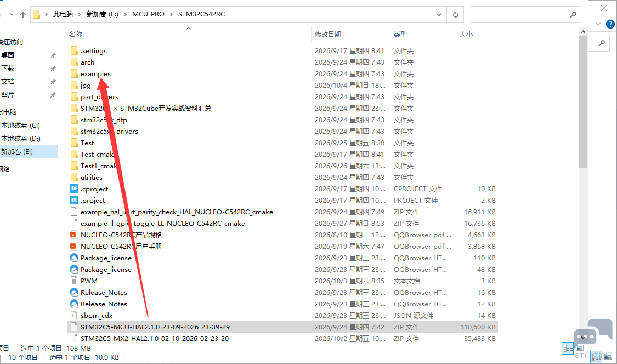Viewport: 617px width, 364px height.
Task: Click the file list vertical scrollbar thumb
Action: point(583,101)
